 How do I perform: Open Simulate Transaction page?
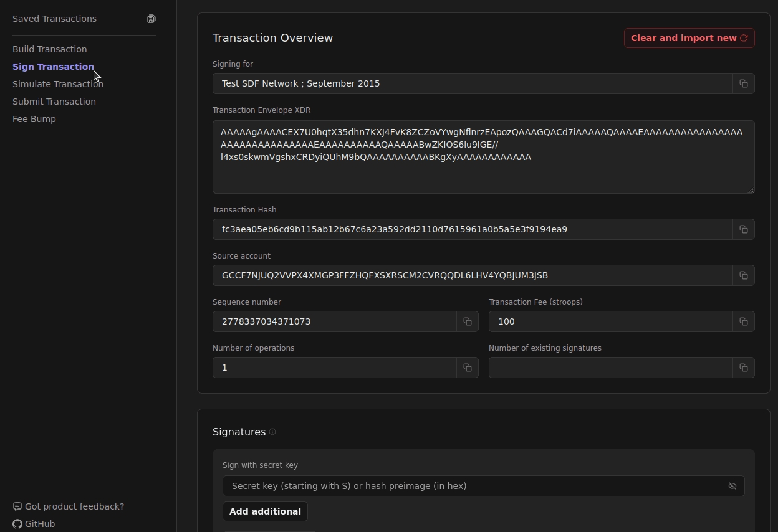point(58,84)
